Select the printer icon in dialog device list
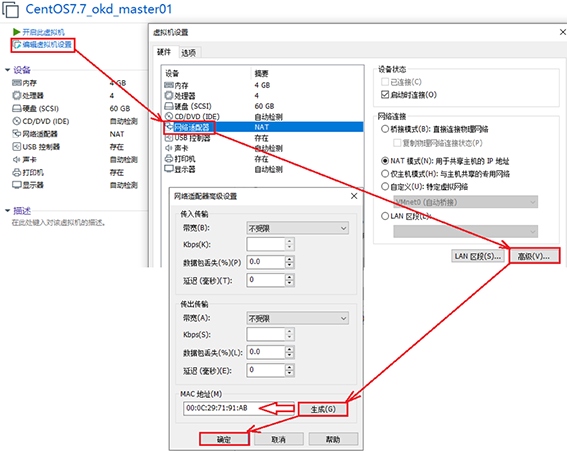567x451 pixels. pos(169,158)
